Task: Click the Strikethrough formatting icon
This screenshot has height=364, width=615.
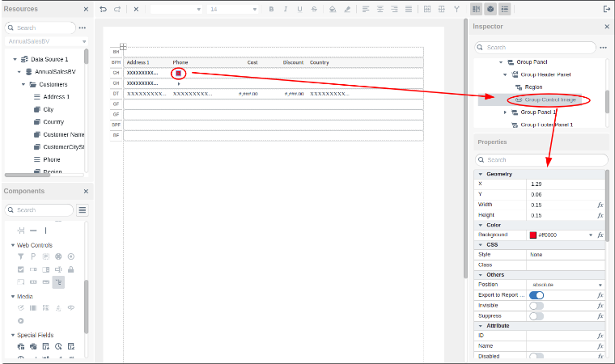Action: tap(314, 9)
